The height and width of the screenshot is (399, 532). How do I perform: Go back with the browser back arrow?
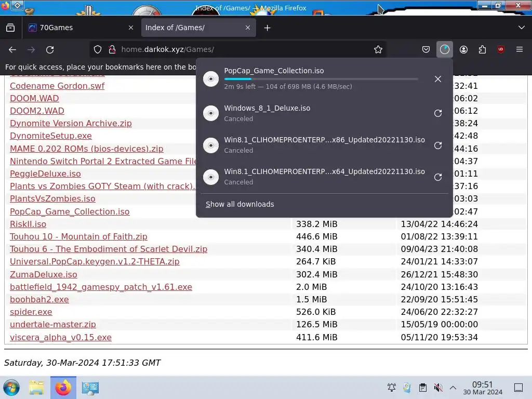[x=12, y=49]
